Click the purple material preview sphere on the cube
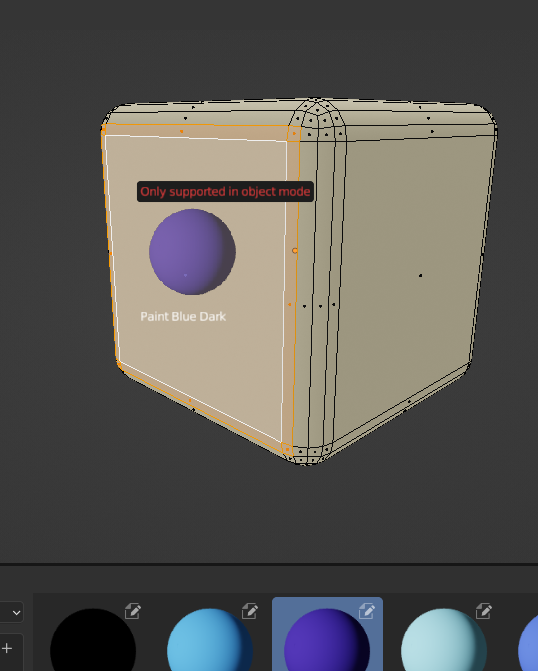The height and width of the screenshot is (671, 538). click(192, 252)
